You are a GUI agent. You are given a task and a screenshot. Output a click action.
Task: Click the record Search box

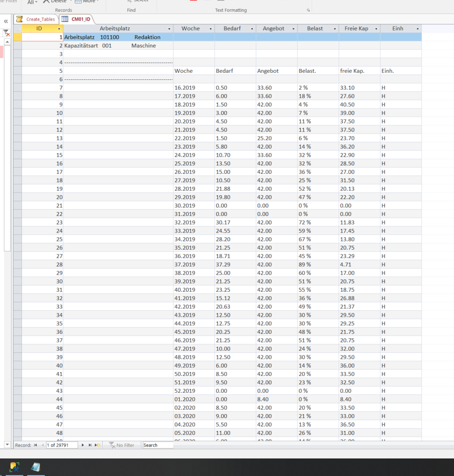tap(158, 445)
